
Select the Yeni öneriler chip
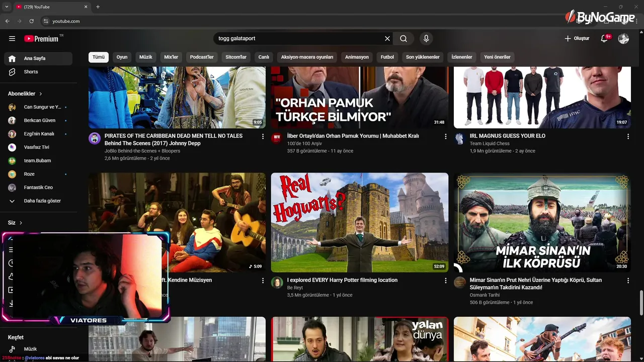(497, 57)
